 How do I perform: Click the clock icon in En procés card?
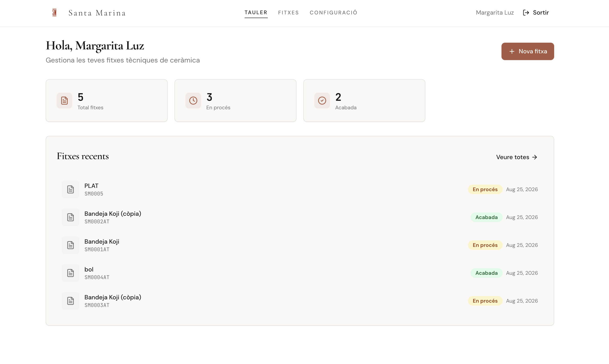coord(193,100)
